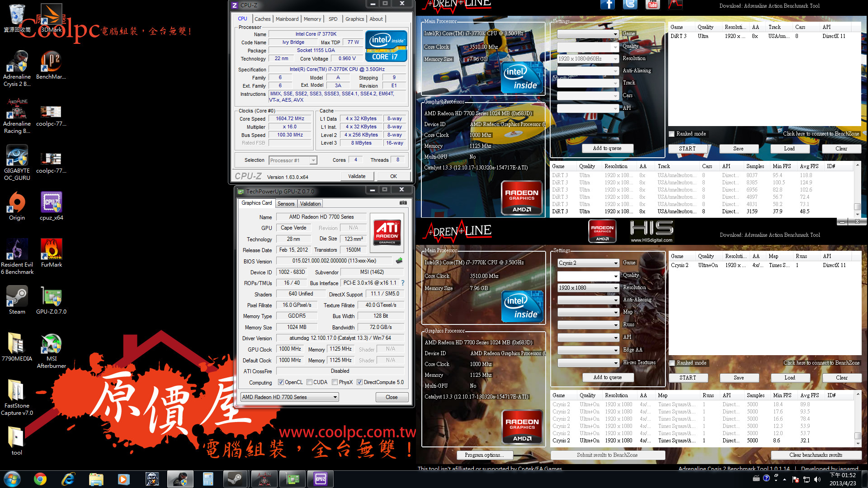Screen dimensions: 868x488
Task: Click the BIOS version save chip icon in GPU-Z
Action: coord(399,261)
